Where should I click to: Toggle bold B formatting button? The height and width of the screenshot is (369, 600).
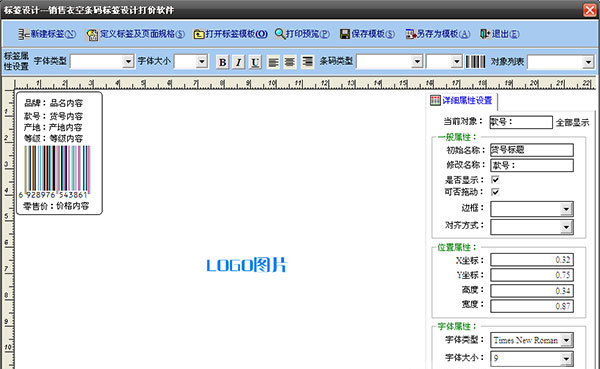click(x=222, y=62)
